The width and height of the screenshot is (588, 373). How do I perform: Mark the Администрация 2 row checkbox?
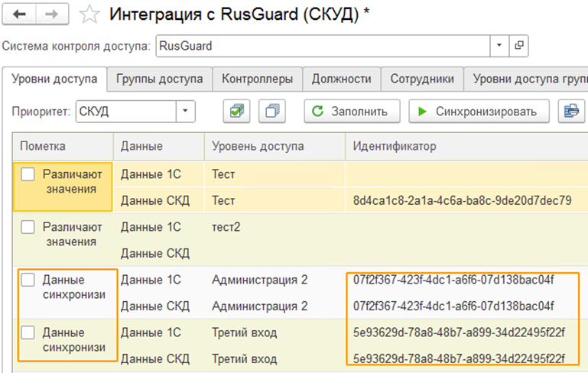click(x=28, y=281)
